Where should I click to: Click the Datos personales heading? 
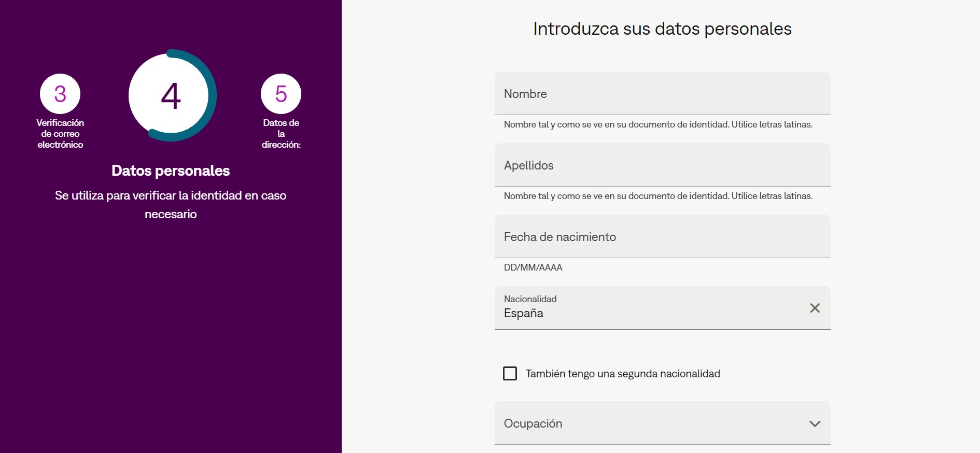(x=171, y=171)
